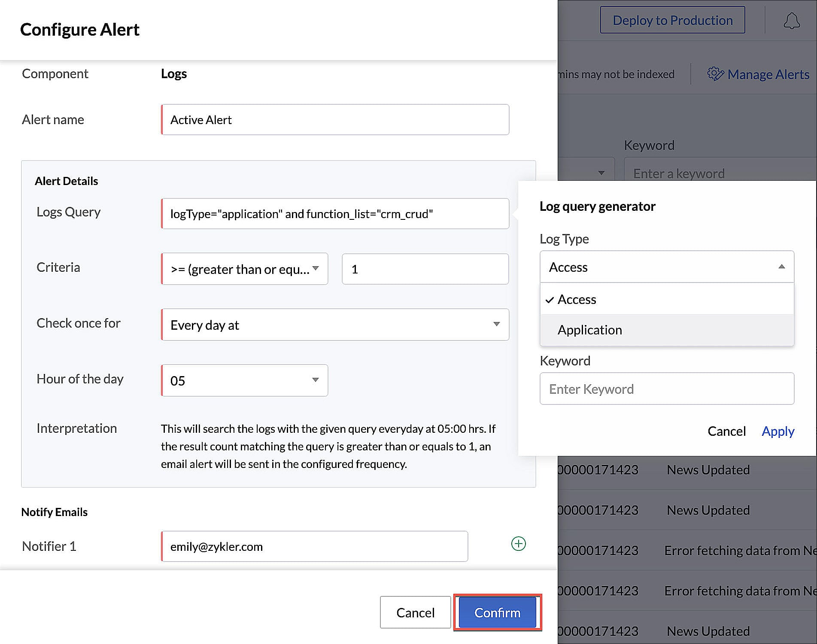Apply the log query generator settings
This screenshot has width=817, height=644.
pyautogui.click(x=778, y=431)
